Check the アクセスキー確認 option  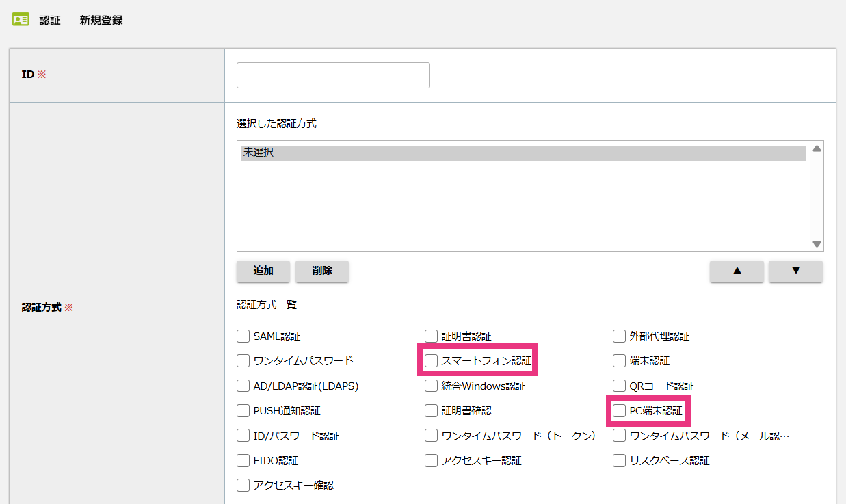click(x=243, y=485)
